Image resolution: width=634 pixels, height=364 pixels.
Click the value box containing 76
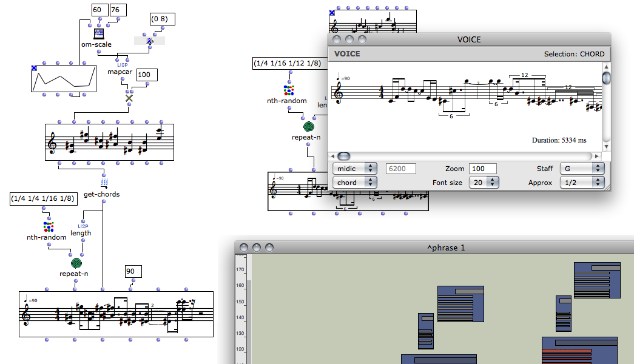tap(118, 10)
